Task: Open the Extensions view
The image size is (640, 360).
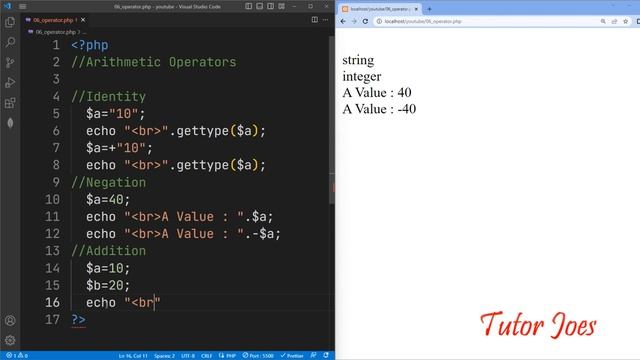Action: click(10, 103)
